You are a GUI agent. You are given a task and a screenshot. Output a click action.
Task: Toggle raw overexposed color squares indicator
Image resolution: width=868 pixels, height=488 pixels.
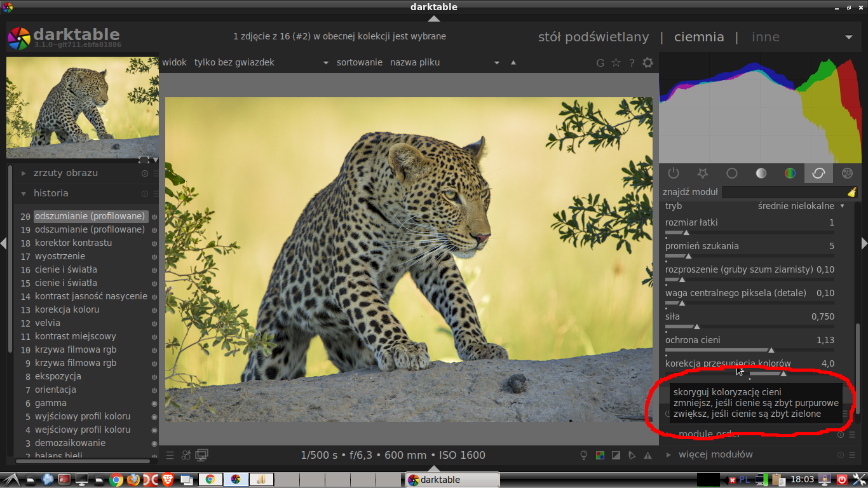600,455
